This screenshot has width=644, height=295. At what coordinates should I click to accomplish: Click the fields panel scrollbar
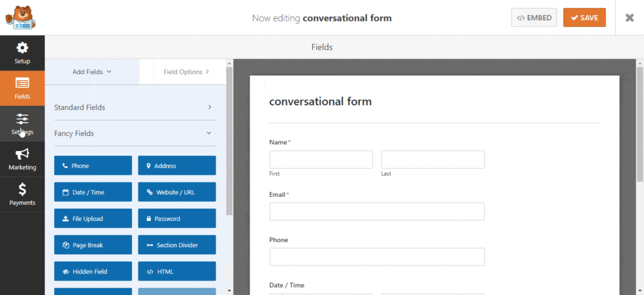click(229, 140)
